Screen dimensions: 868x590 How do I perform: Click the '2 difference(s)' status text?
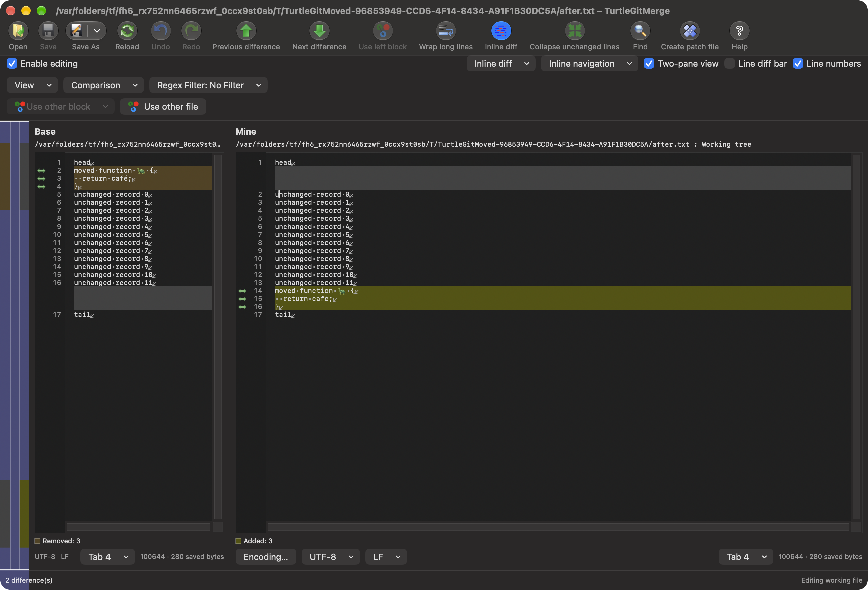[x=29, y=580]
